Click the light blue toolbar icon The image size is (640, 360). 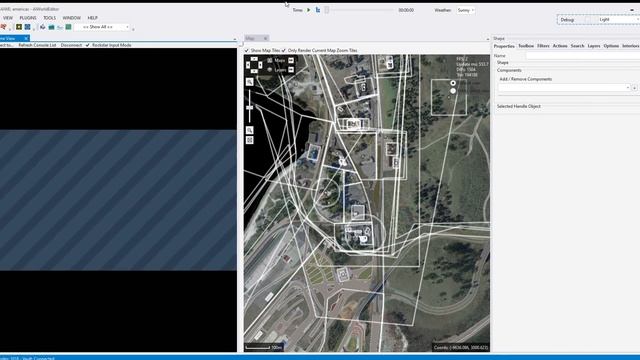(60, 27)
